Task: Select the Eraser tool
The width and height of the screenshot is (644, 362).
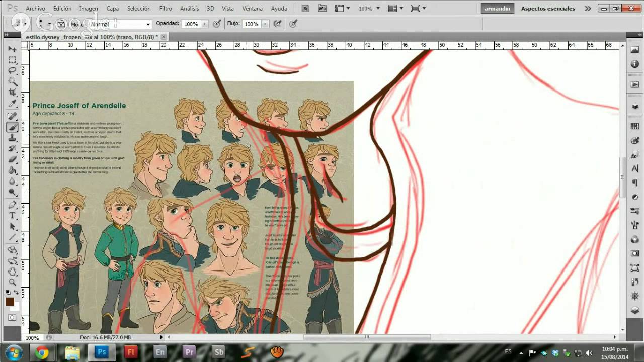Action: tap(13, 159)
